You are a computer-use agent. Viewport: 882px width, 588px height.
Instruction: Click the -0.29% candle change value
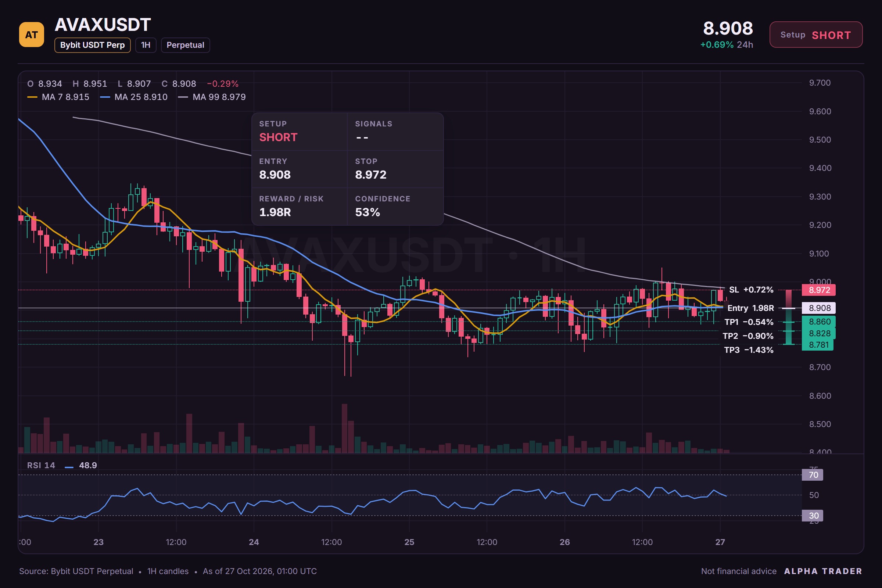(x=223, y=84)
